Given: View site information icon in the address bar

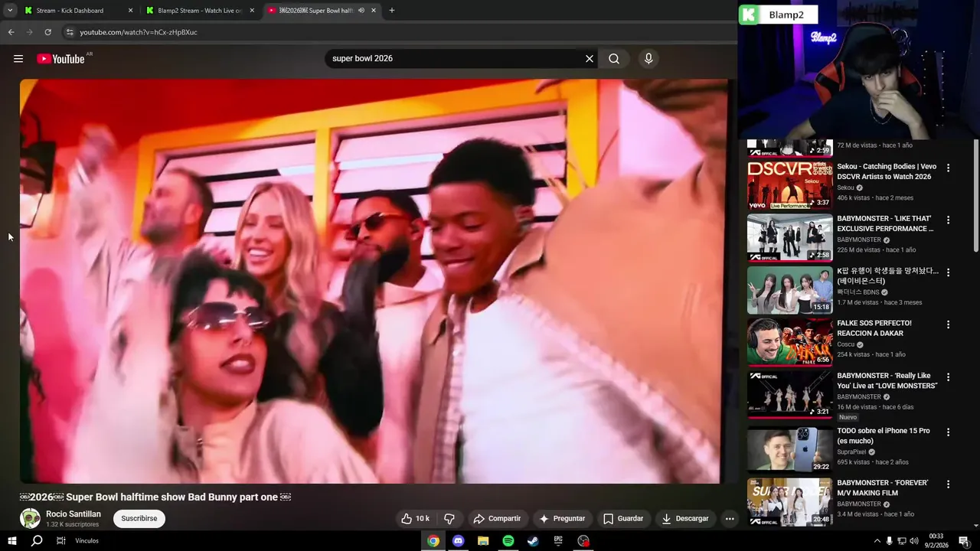Looking at the screenshot, I should (70, 32).
